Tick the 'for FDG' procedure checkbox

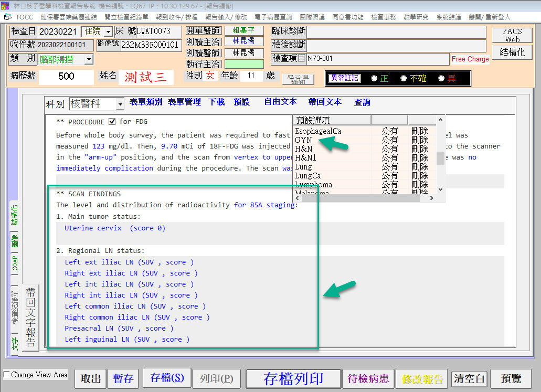pyautogui.click(x=112, y=122)
